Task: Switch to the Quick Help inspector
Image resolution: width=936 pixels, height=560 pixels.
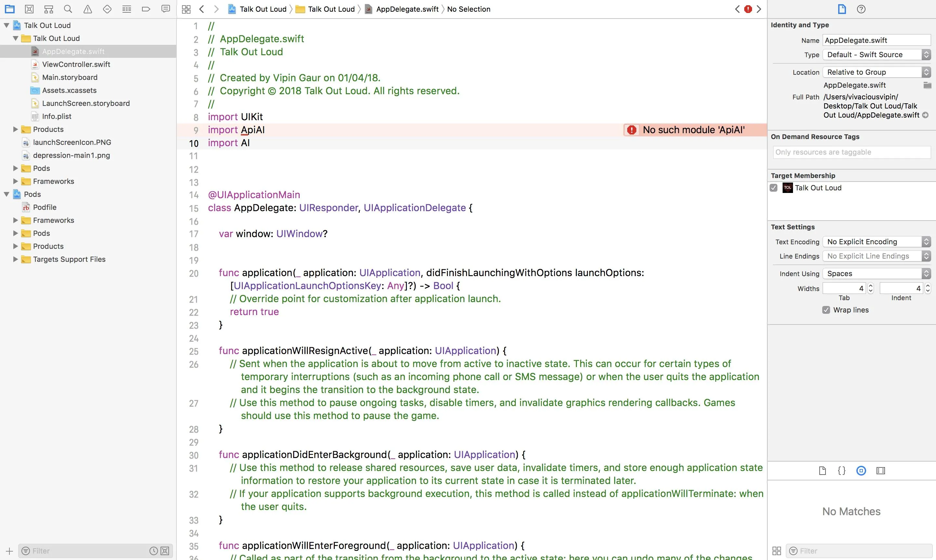Action: [x=861, y=9]
